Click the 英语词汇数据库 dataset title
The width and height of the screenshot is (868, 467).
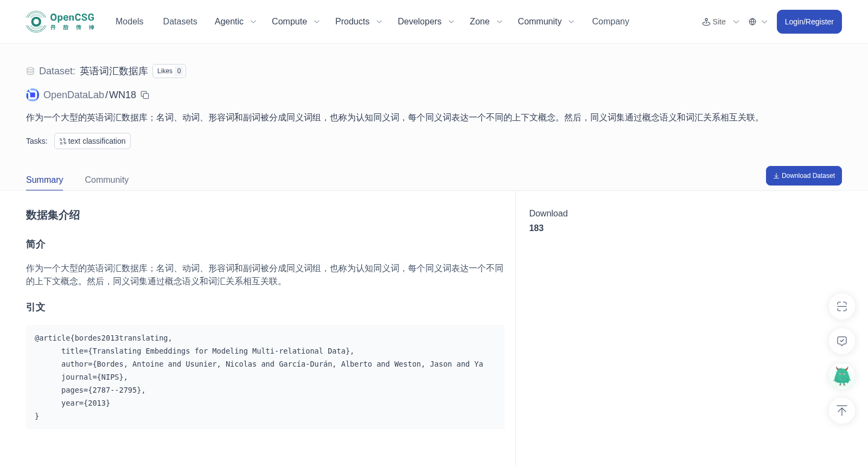point(114,71)
